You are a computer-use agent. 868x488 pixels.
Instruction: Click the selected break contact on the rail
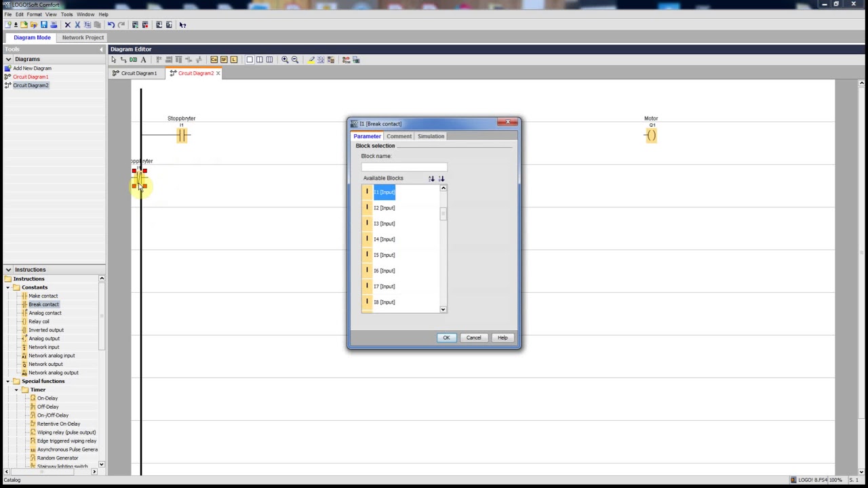[140, 179]
